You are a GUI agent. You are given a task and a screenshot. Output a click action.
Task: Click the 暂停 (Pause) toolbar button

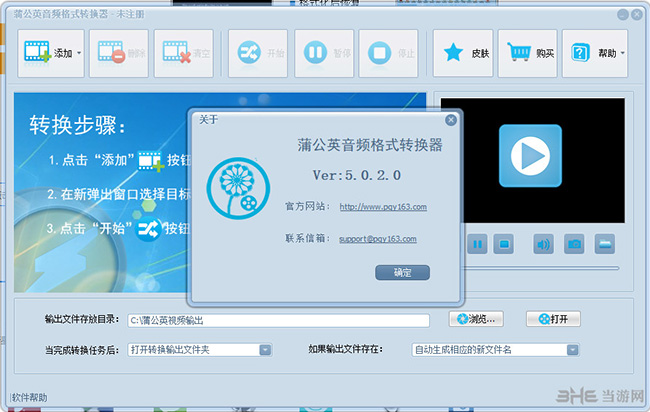point(324,53)
